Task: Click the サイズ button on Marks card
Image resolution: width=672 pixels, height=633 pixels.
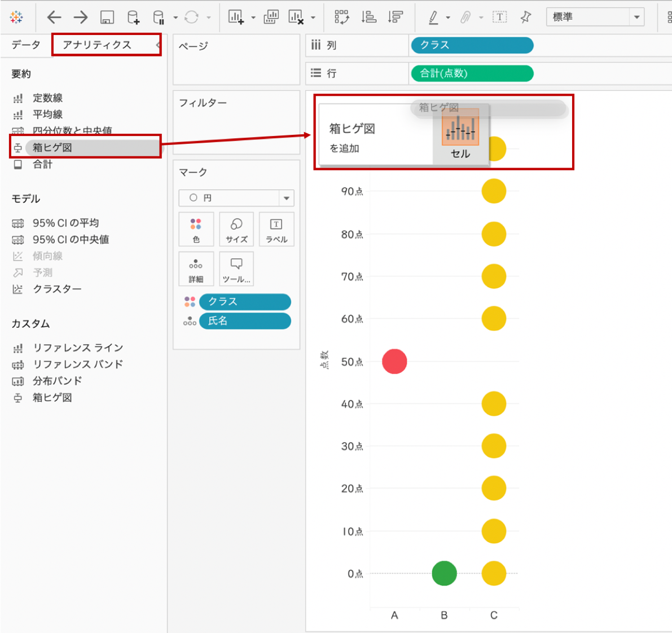Action: [236, 229]
